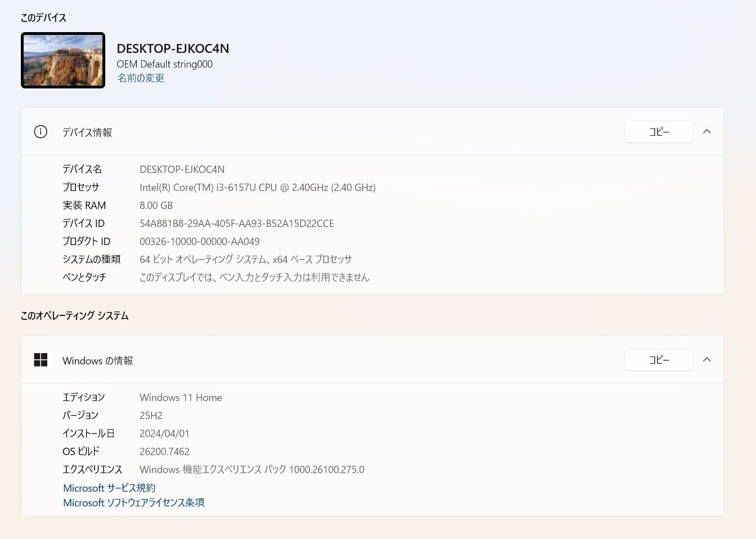Click the システムの種類 label
756x539 pixels.
[x=91, y=260]
